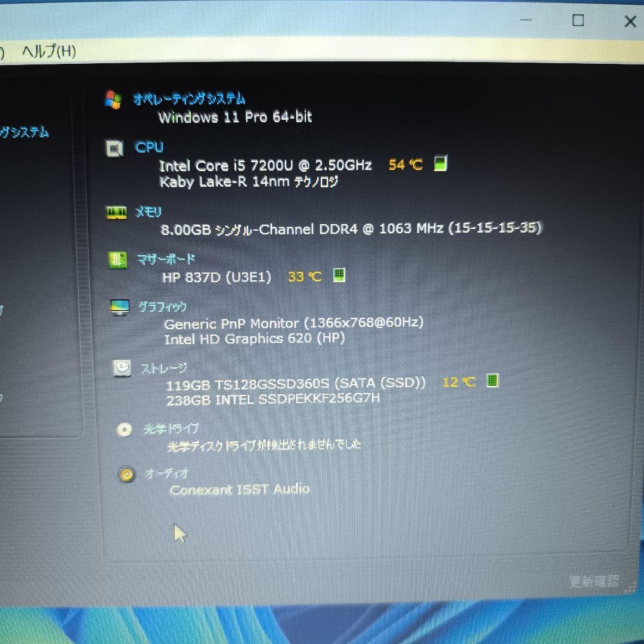The width and height of the screenshot is (644, 644).
Task: Select Generic PnP Monitor (1366x768@60Hz) text
Action: click(293, 323)
